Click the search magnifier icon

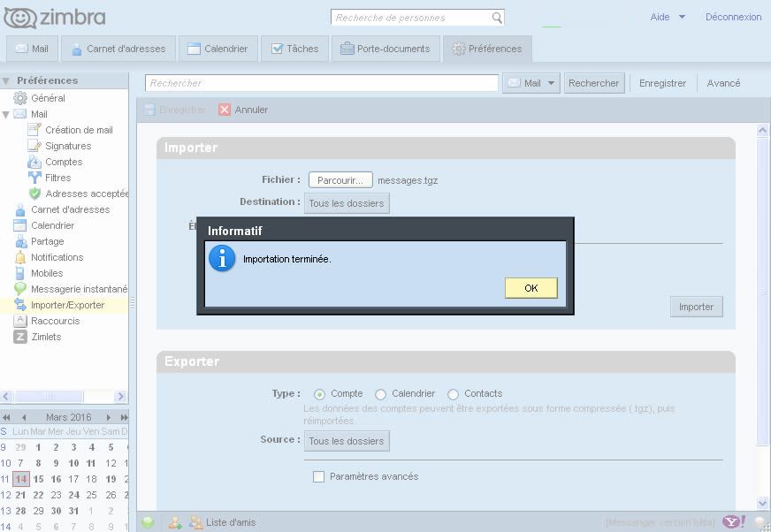tap(498, 18)
